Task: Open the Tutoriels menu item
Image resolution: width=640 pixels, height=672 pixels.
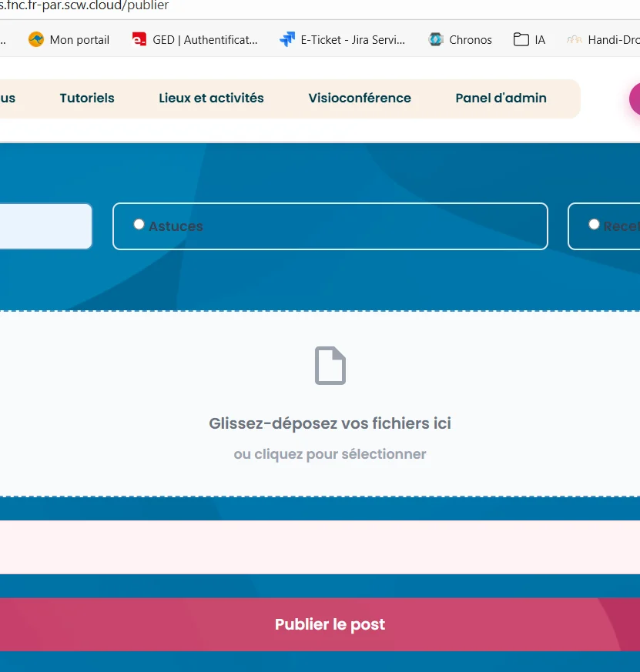Action: (87, 98)
